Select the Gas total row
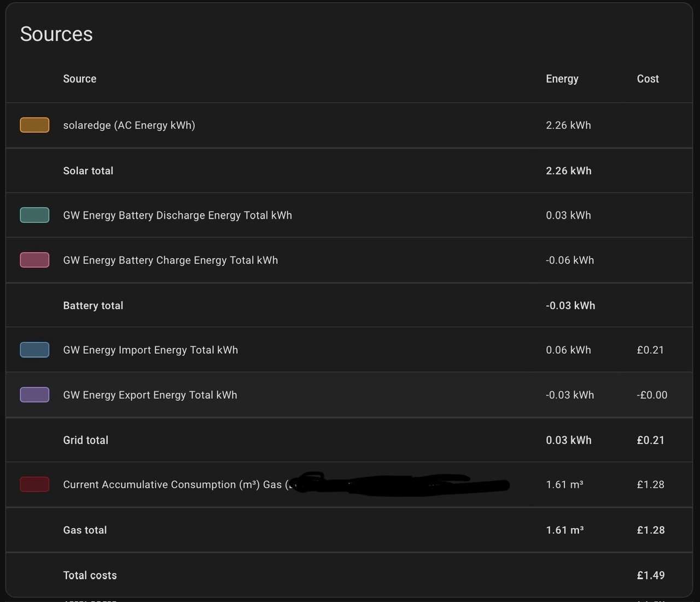The width and height of the screenshot is (700, 602). click(x=349, y=530)
